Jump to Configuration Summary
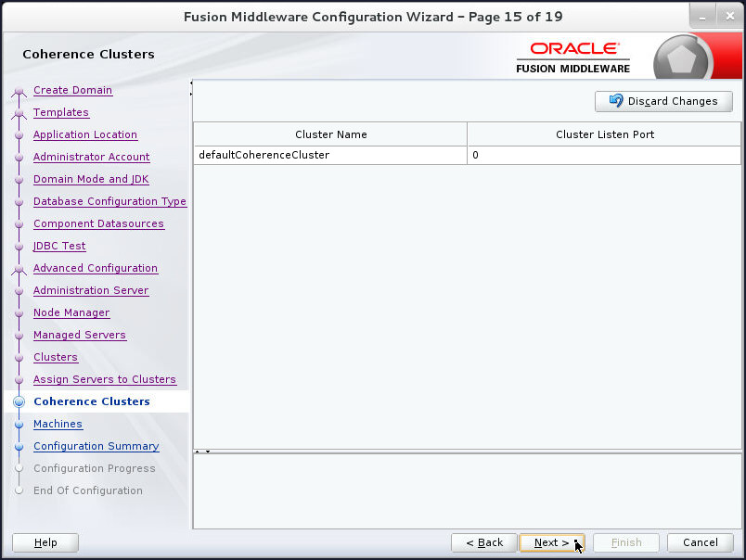 click(x=96, y=446)
